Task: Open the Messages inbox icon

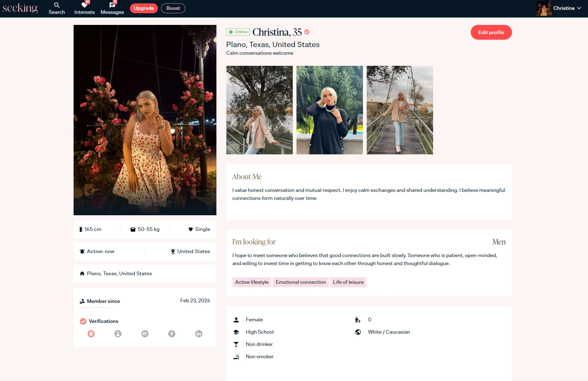Action: click(112, 6)
